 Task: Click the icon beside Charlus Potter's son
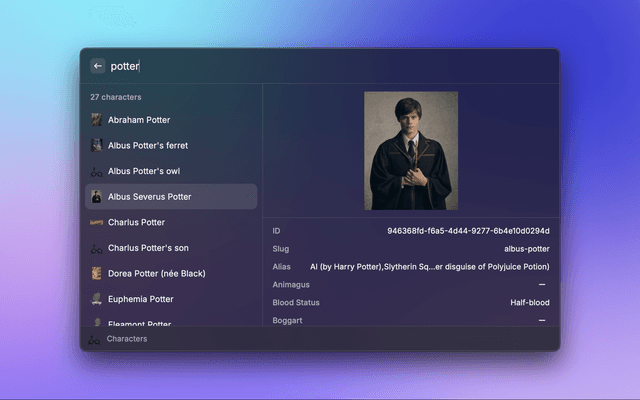tap(96, 248)
